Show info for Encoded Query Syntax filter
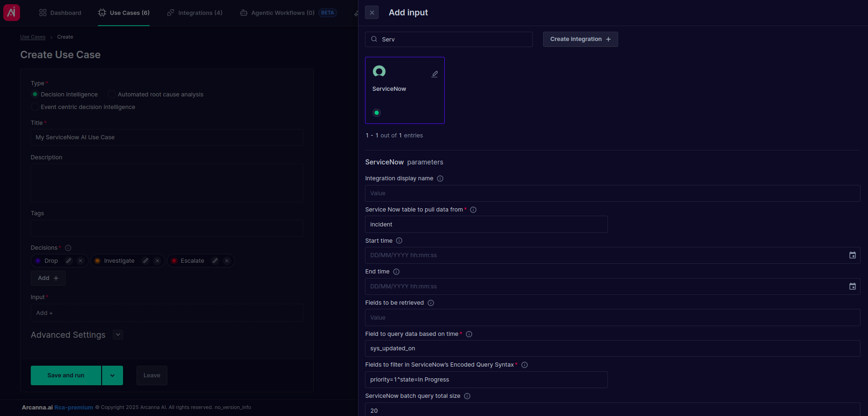Screen dimensions: 868x416 pyautogui.click(x=524, y=365)
